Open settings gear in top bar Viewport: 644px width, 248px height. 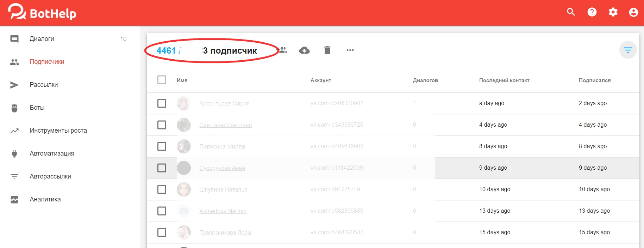click(613, 12)
